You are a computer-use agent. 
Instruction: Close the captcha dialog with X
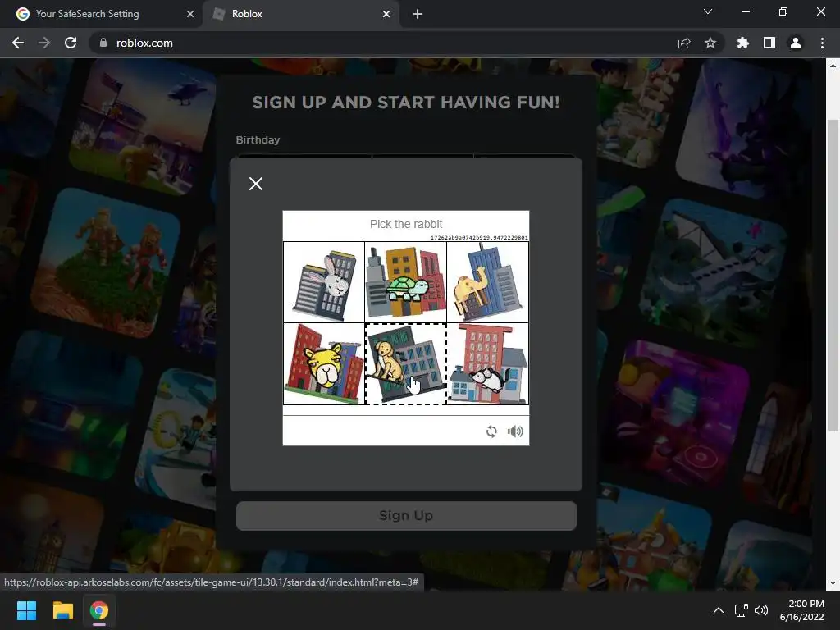coord(256,184)
